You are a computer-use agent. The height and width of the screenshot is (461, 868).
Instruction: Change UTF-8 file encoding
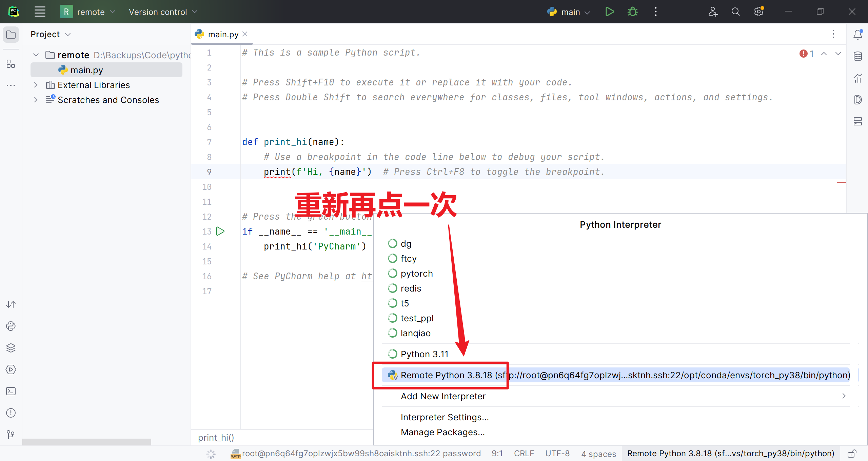tap(557, 454)
